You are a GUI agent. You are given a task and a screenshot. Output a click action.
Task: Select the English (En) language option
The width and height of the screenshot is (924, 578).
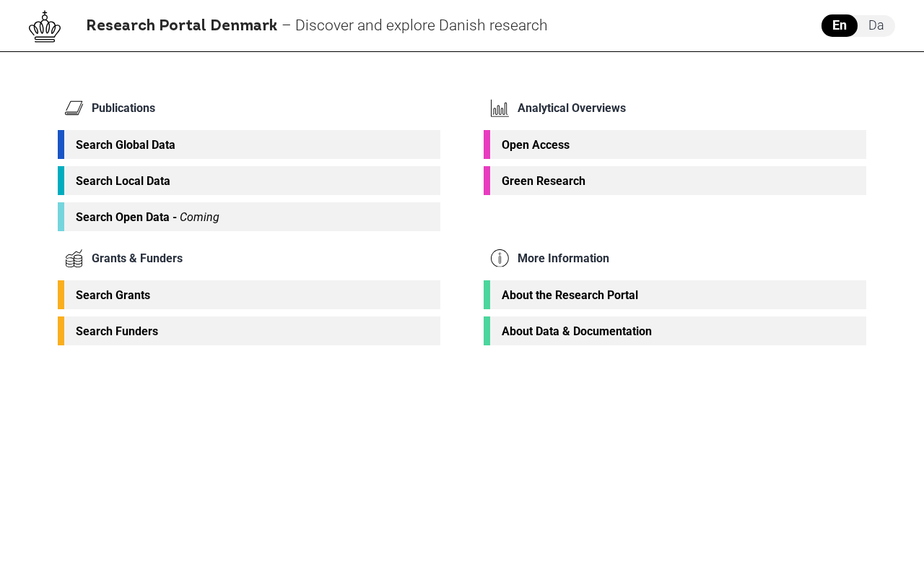point(840,25)
